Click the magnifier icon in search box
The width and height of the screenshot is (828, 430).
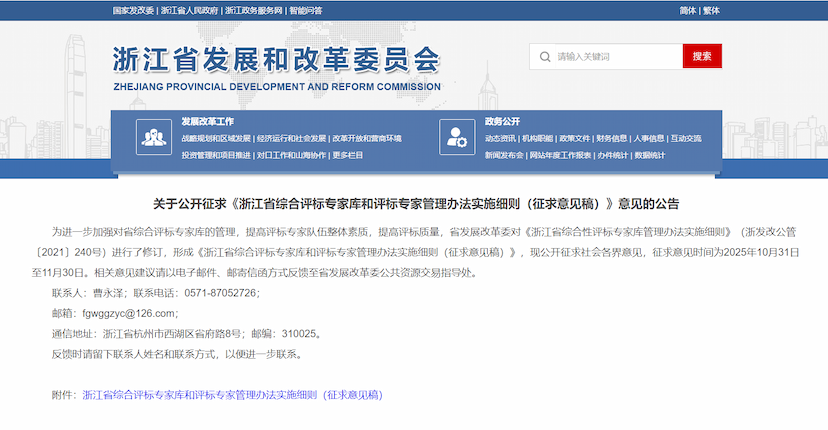[x=543, y=56]
